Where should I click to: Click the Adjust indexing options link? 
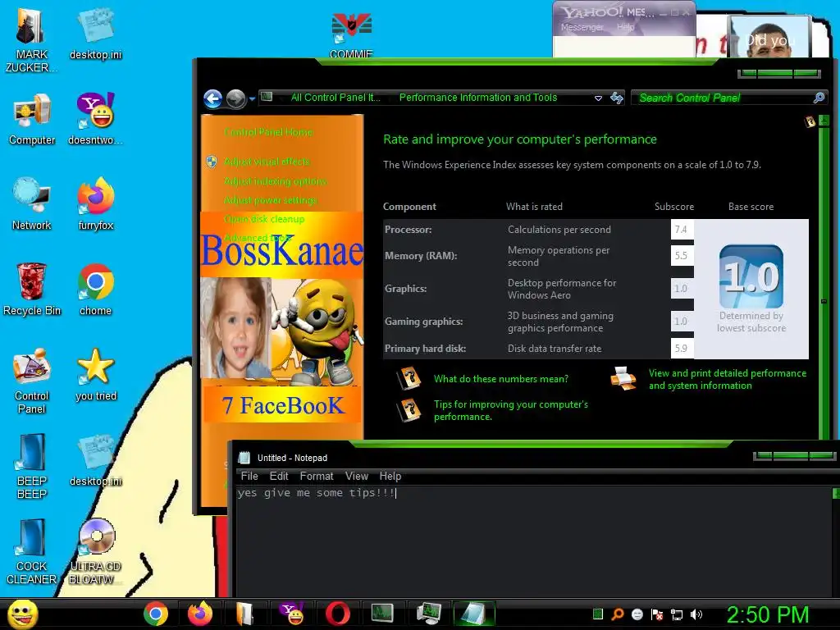tap(276, 181)
